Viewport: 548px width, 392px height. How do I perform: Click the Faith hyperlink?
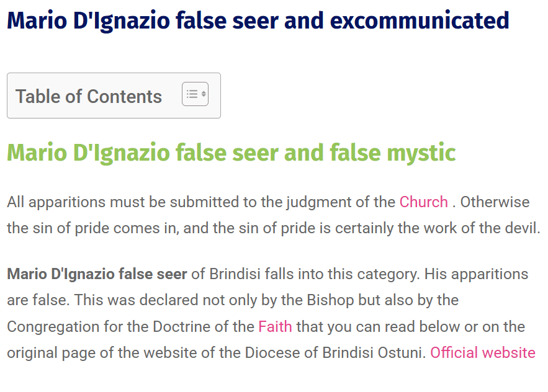tap(276, 326)
